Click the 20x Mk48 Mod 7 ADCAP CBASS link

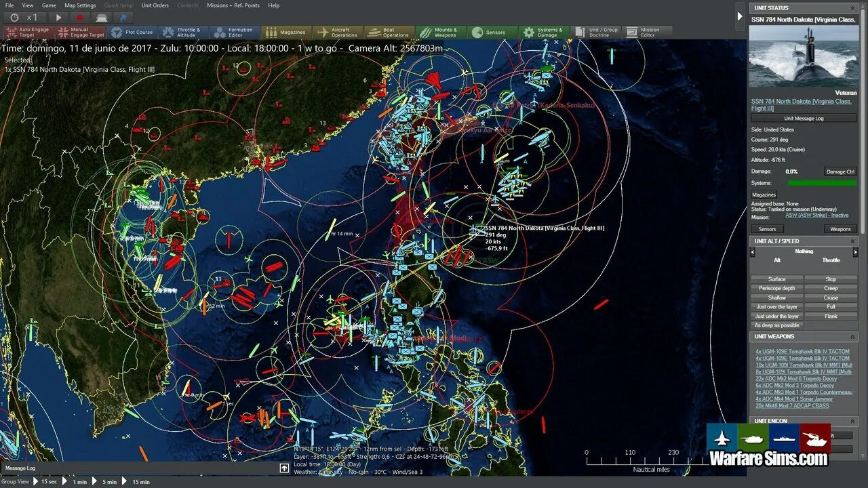coord(792,406)
